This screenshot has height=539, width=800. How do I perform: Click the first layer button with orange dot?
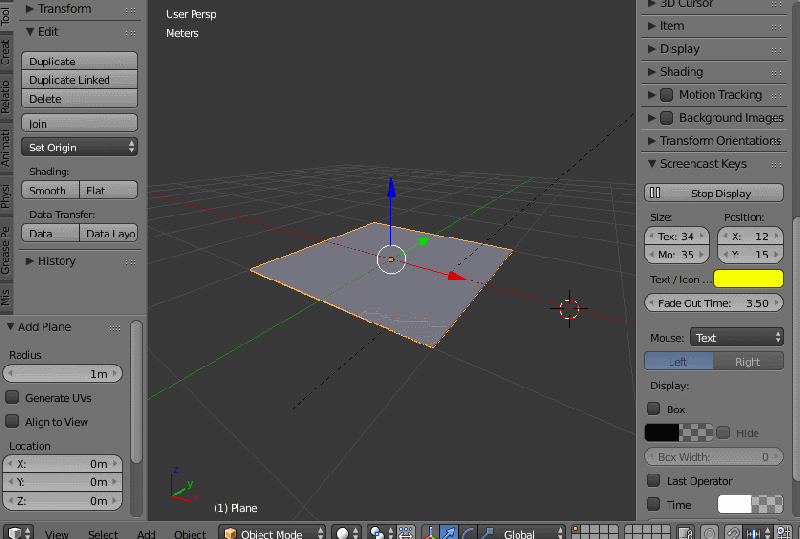pyautogui.click(x=575, y=529)
